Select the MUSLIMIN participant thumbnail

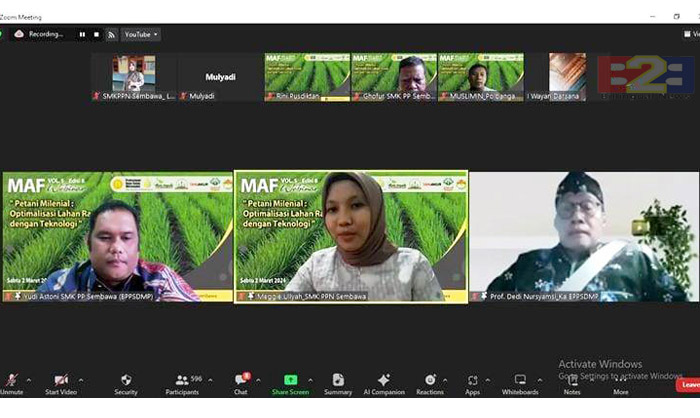pyautogui.click(x=481, y=77)
